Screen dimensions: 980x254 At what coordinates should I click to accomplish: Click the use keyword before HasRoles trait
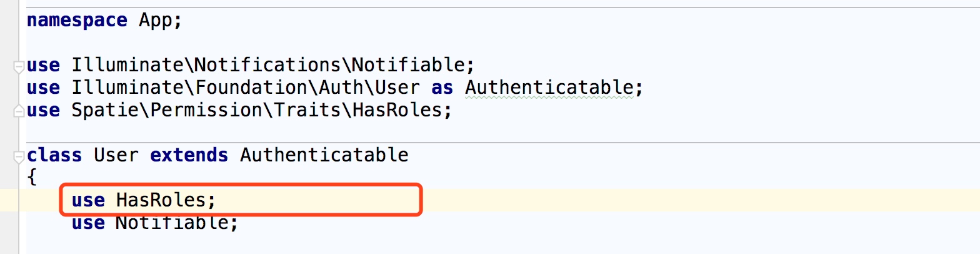pyautogui.click(x=87, y=200)
